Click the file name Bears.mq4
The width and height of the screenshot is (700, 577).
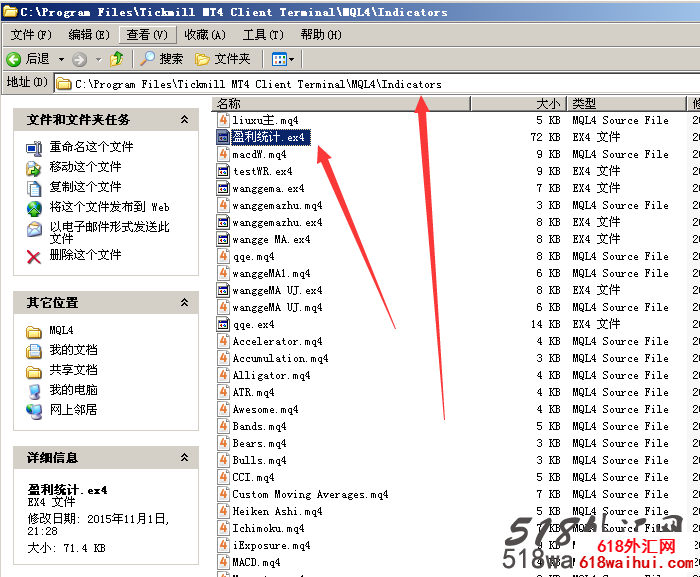point(259,443)
